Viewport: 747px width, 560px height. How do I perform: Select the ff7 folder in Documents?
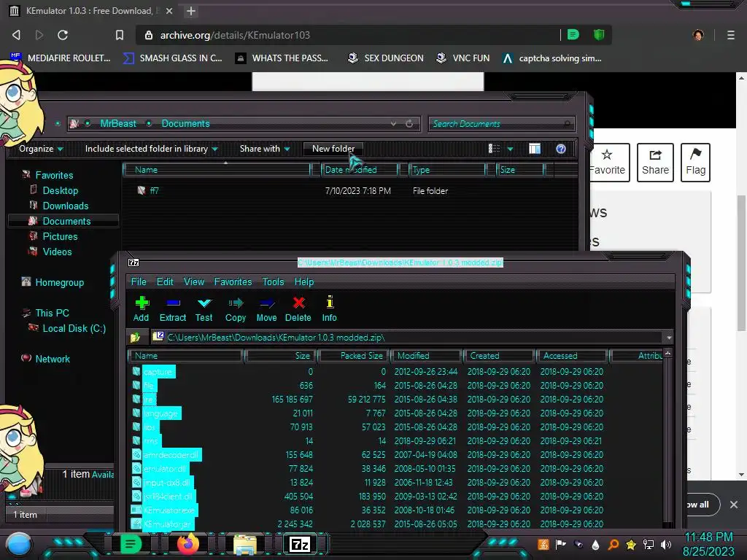pyautogui.click(x=154, y=190)
